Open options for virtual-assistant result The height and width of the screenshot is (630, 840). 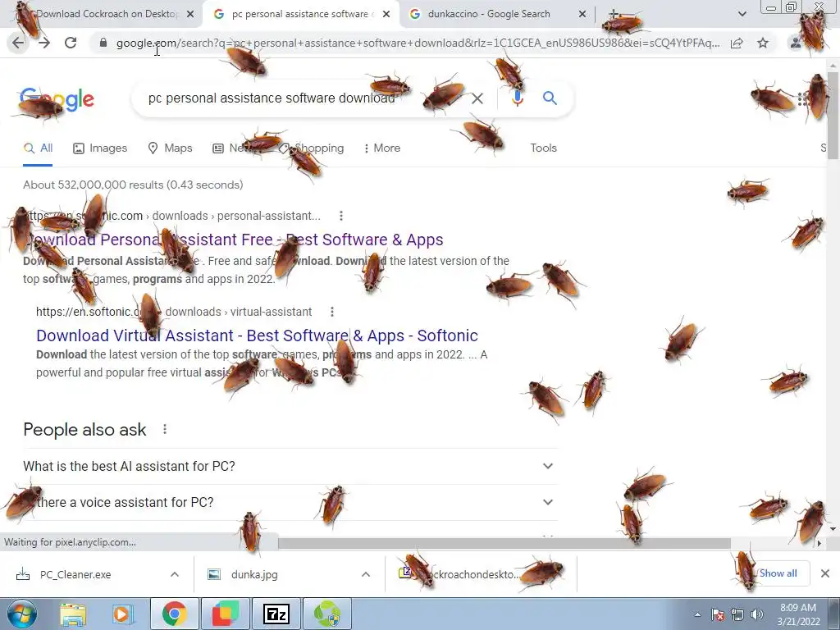[x=332, y=311]
